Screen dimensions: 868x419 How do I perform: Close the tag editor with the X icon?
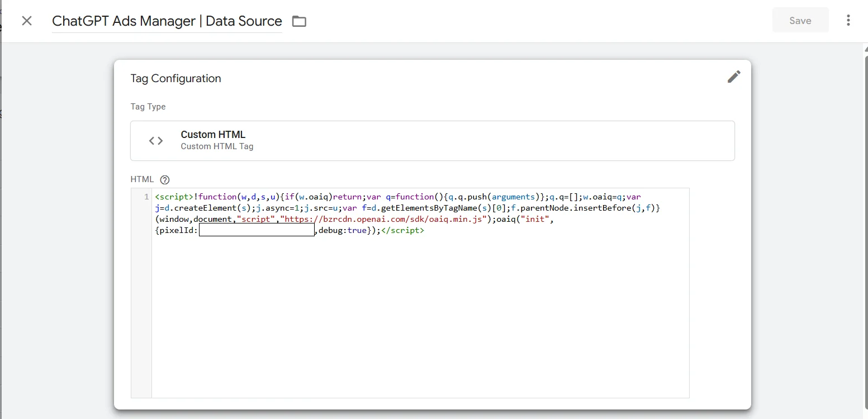coord(27,21)
